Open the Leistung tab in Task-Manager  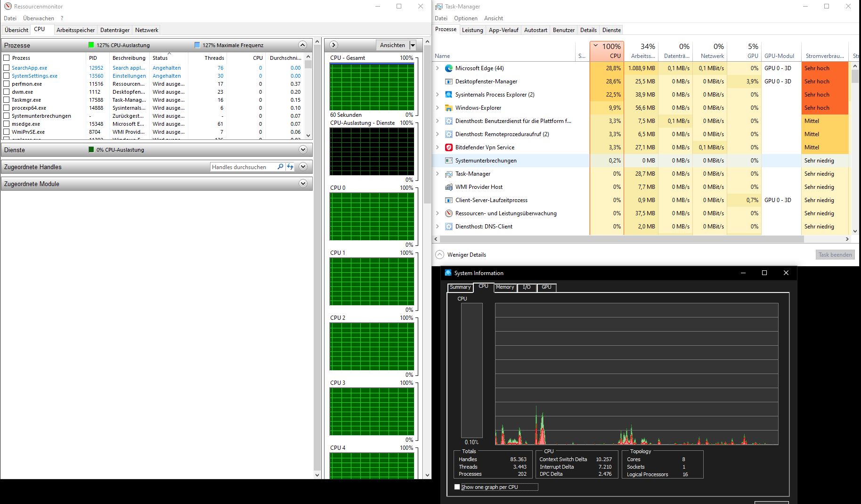(472, 30)
